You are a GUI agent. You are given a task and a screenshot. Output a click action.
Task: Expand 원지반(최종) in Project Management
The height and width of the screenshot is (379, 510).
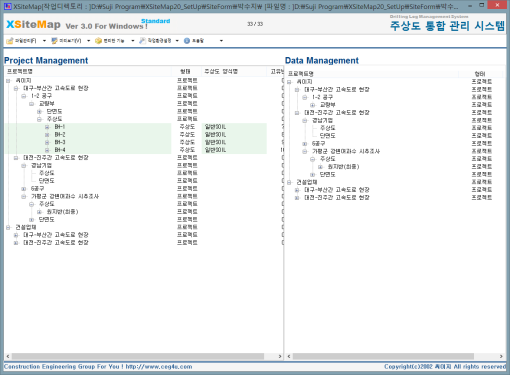pos(39,212)
